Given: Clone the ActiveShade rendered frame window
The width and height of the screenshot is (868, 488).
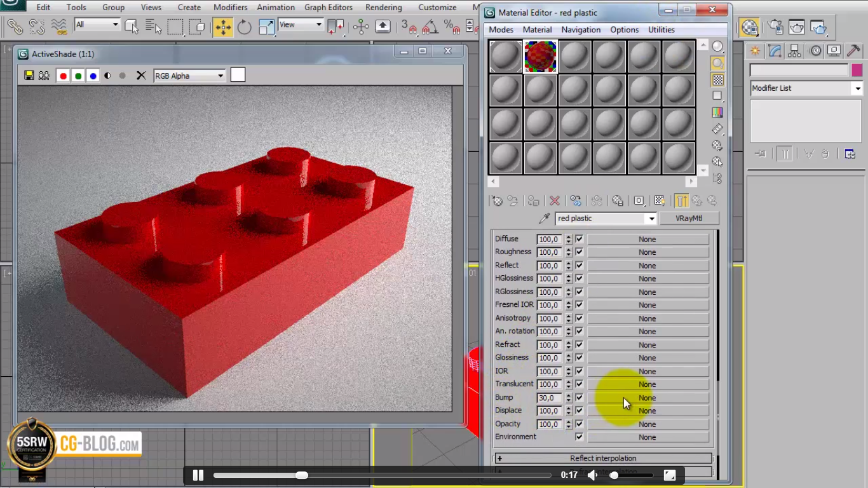Looking at the screenshot, I should click(x=44, y=76).
